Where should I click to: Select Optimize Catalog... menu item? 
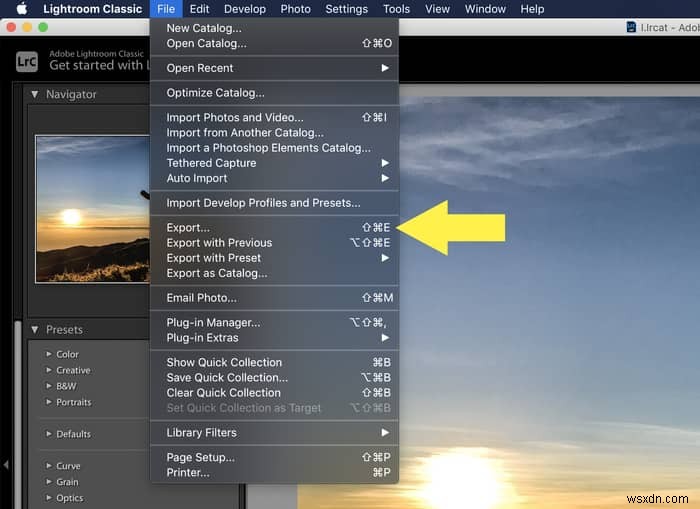pyautogui.click(x=274, y=93)
